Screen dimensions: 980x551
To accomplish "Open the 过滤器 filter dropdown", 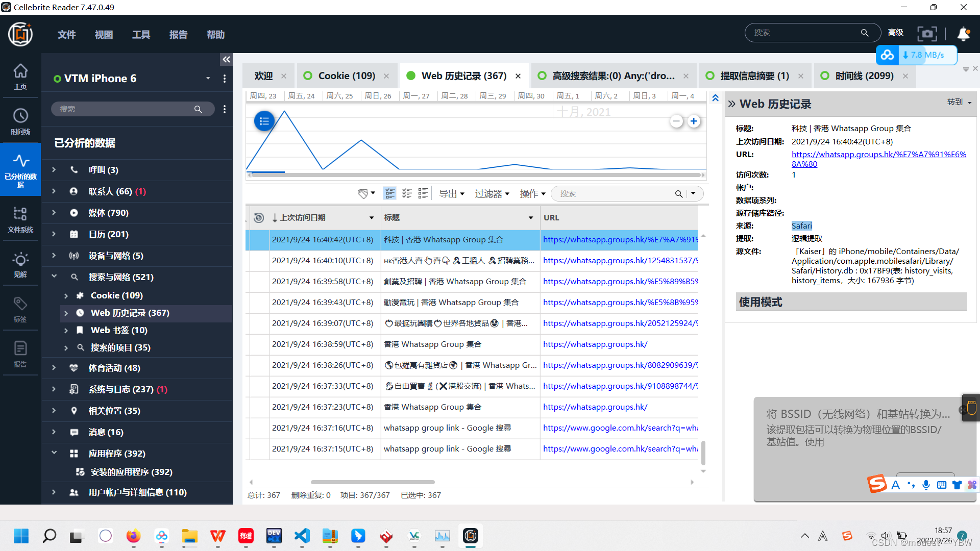I will point(492,193).
